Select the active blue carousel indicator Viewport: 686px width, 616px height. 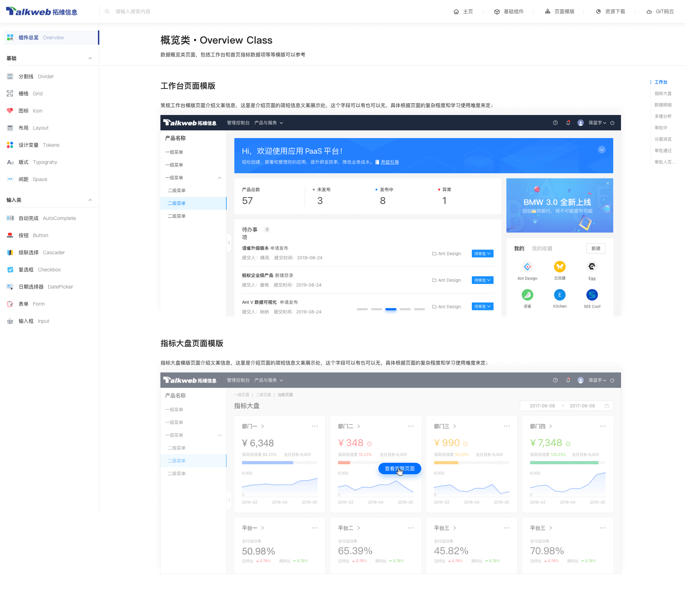(391, 309)
